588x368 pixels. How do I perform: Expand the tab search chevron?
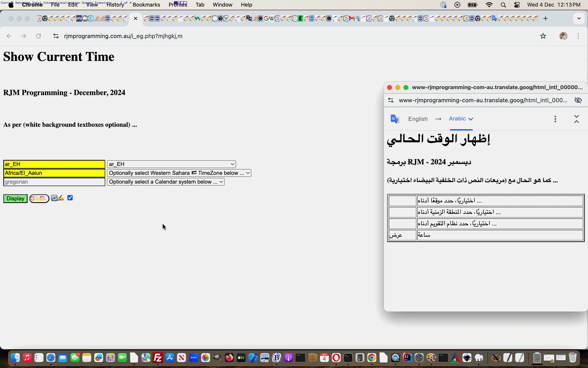click(579, 18)
